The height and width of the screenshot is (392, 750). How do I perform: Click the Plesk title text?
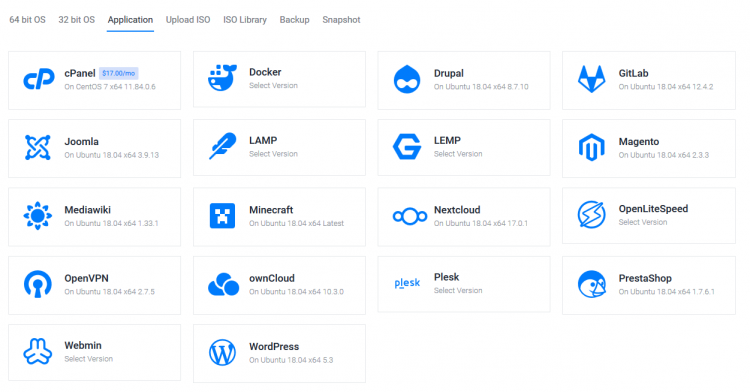pyautogui.click(x=446, y=277)
